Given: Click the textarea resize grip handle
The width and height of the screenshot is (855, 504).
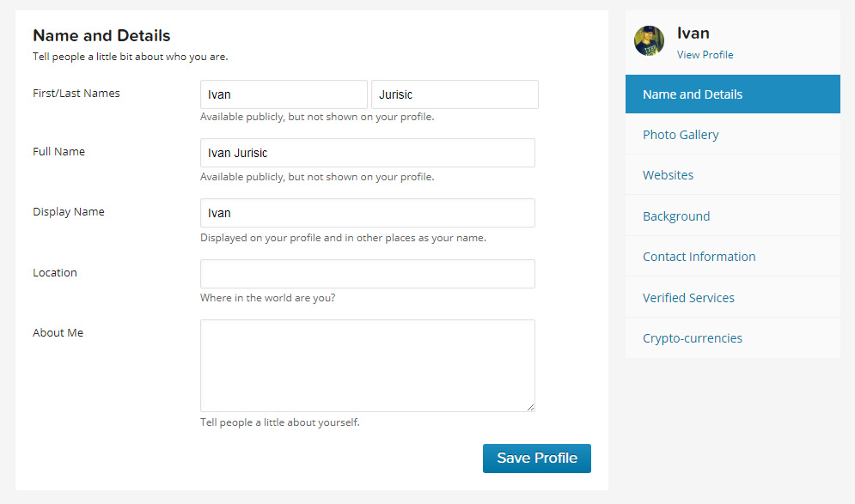Looking at the screenshot, I should (531, 408).
